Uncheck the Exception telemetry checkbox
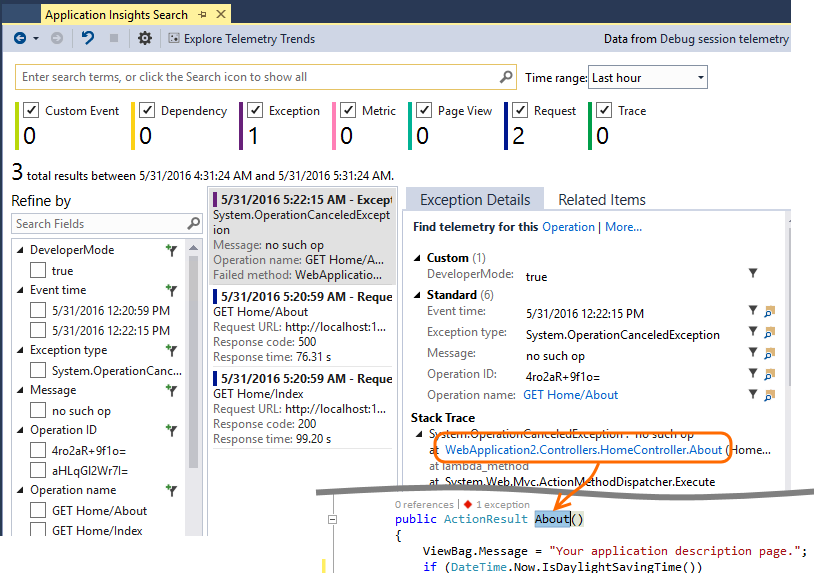 tap(255, 110)
